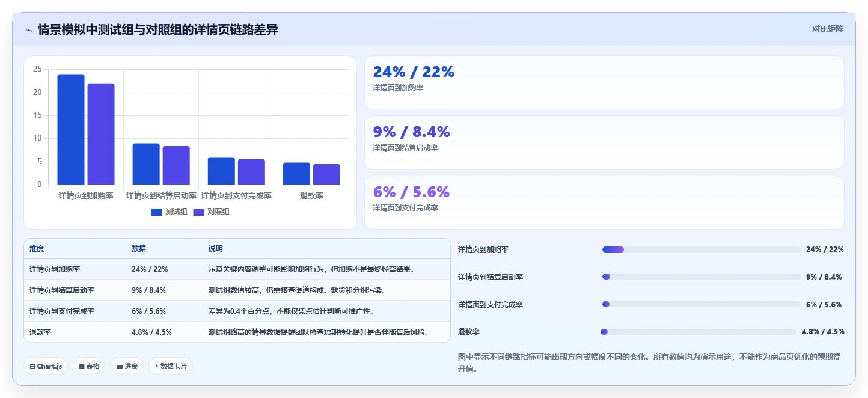Open the 6% / 5.6% data card
Screen dimensions: 868x398
(x=604, y=203)
